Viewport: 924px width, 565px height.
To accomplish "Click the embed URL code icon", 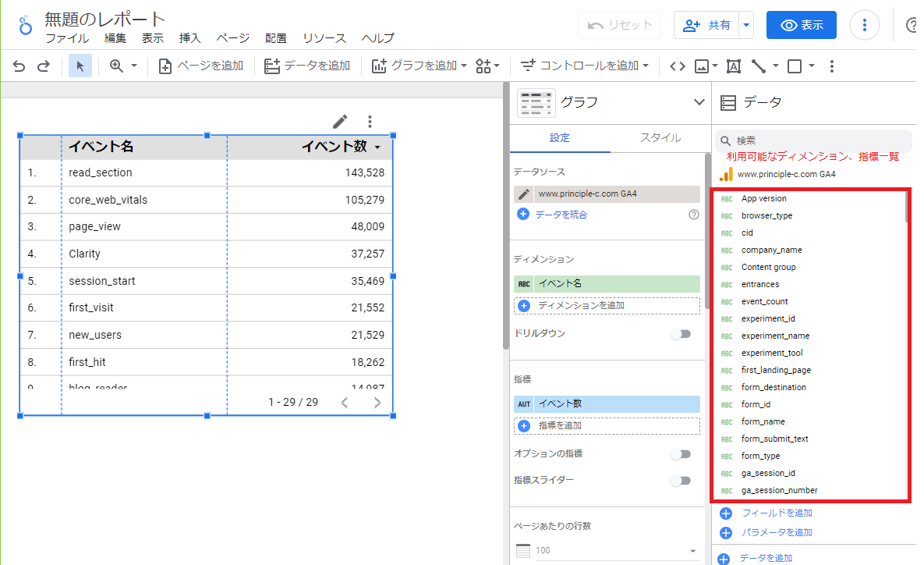I will (678, 66).
